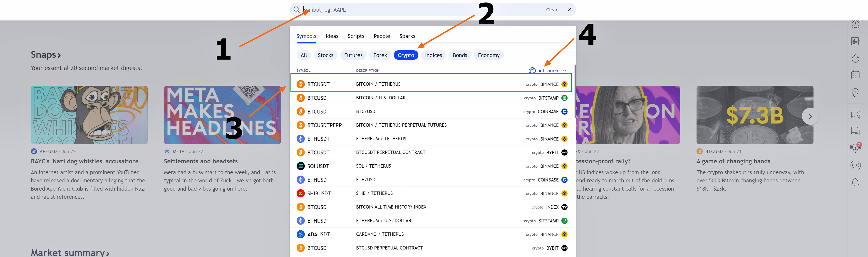The image size is (868, 257).
Task: Open the Calendar icon in right sidebar
Action: click(855, 75)
